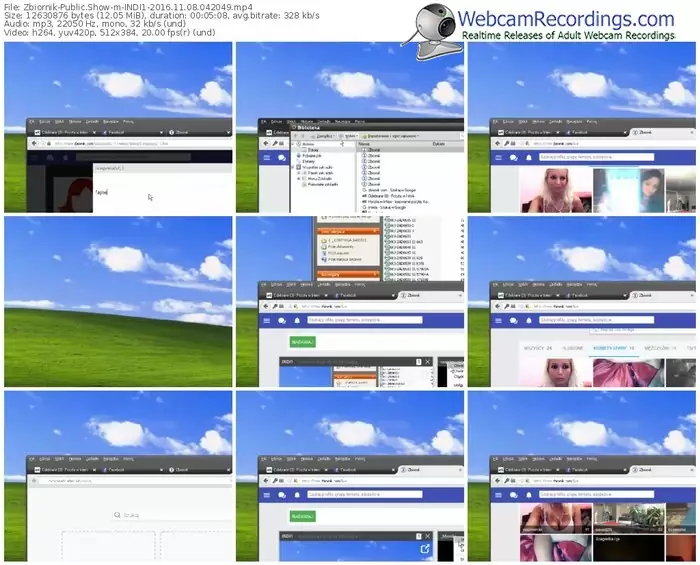
Task: Click bell icon in frame with plants thumbnail
Action: (529, 495)
